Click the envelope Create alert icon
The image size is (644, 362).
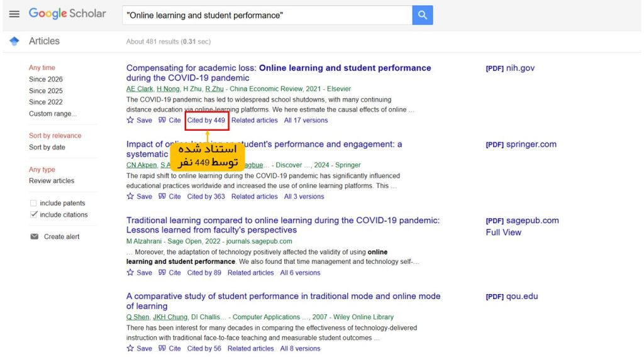[35, 236]
